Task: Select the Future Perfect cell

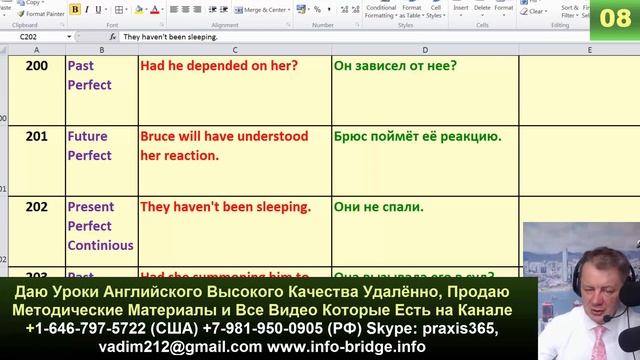Action: pos(102,161)
